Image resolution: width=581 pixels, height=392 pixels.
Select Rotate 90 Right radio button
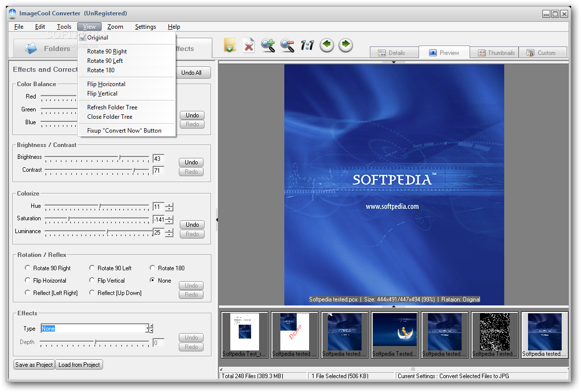tap(27, 268)
